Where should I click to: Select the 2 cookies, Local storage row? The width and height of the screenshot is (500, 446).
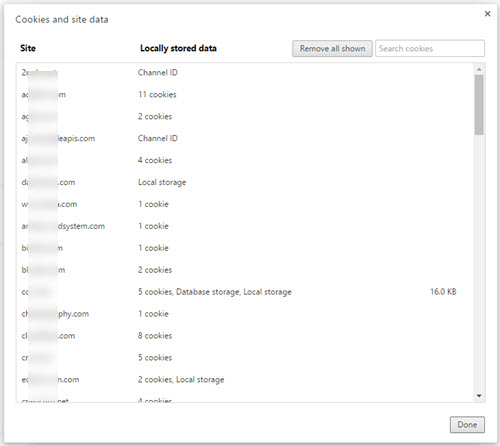pos(245,380)
